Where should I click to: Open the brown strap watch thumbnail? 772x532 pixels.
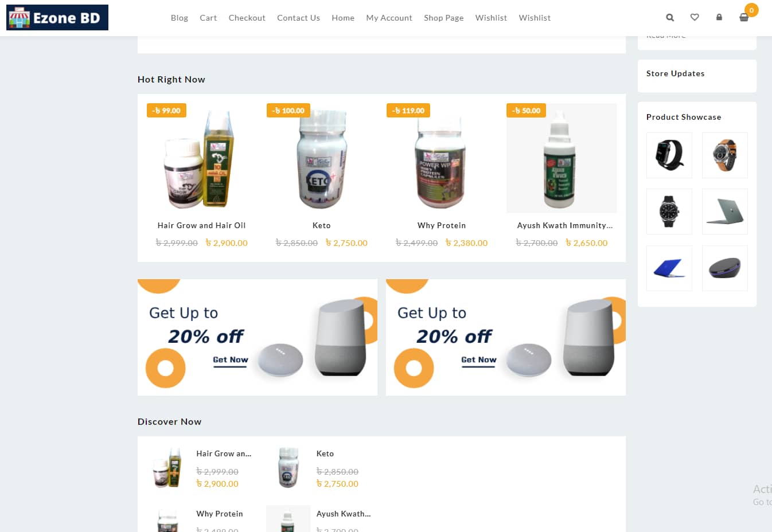725,155
